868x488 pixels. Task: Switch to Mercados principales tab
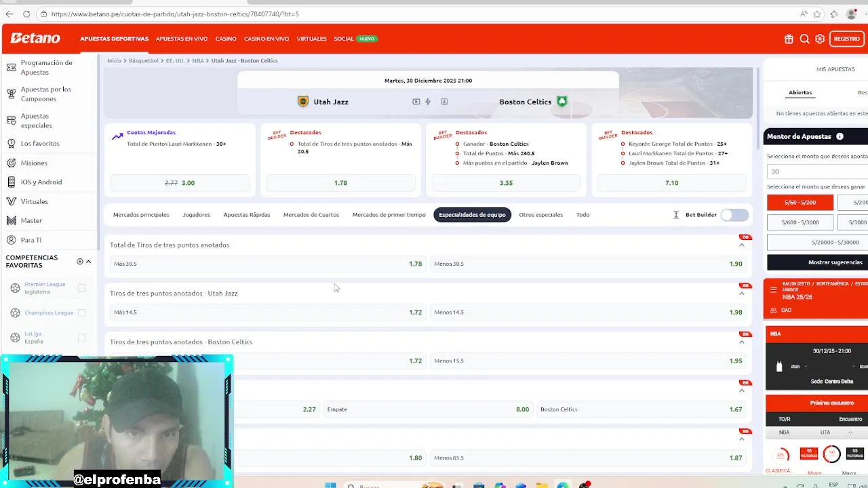tap(141, 215)
